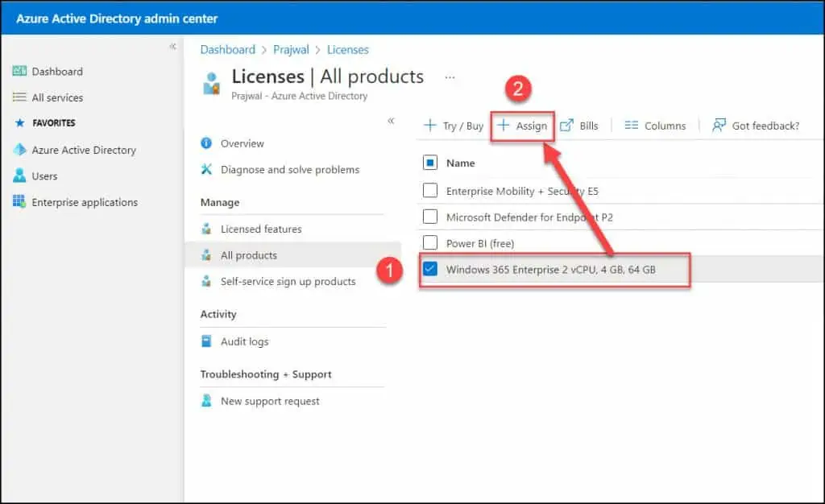Click the All products menu icon
Screen dimensions: 825x504
point(206,255)
